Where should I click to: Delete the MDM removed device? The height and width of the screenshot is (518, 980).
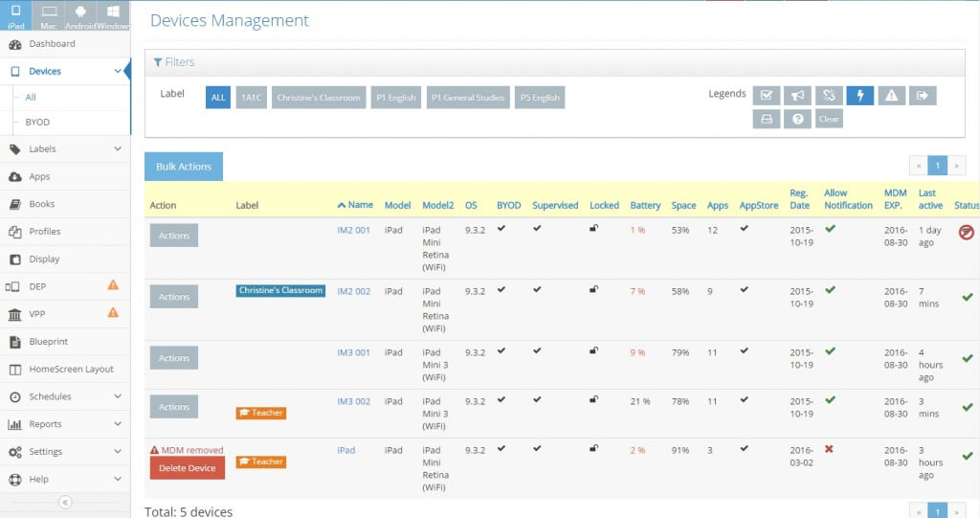coord(188,468)
